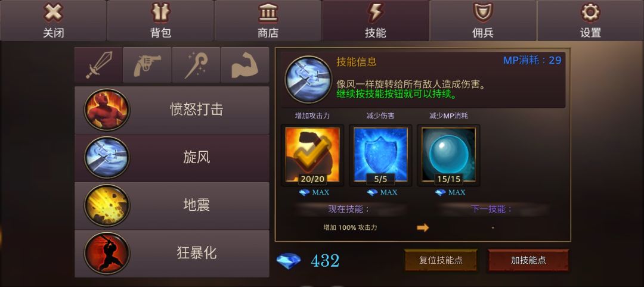The image size is (644, 287).
Task: Close the menu with 关闭
Action: 54,20
